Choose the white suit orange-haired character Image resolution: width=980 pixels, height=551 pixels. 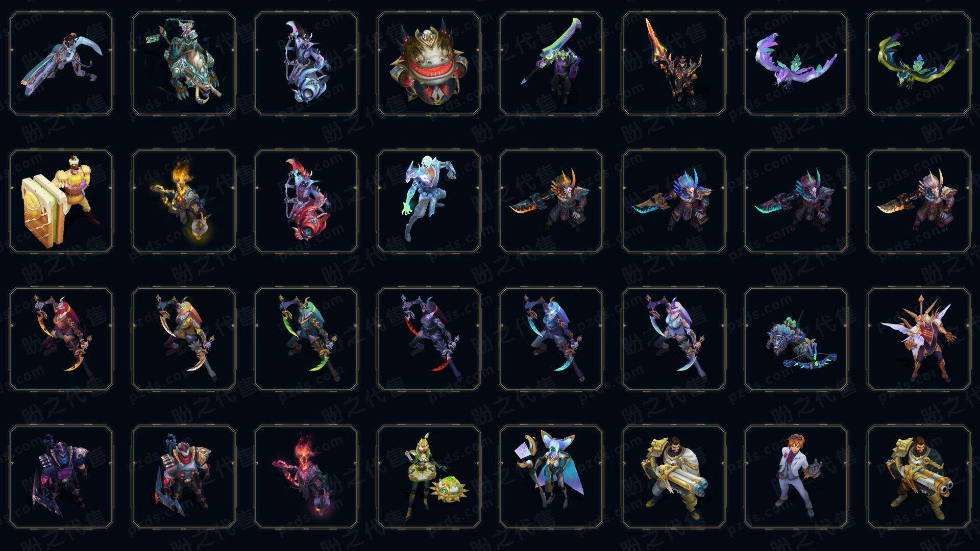[x=796, y=477]
